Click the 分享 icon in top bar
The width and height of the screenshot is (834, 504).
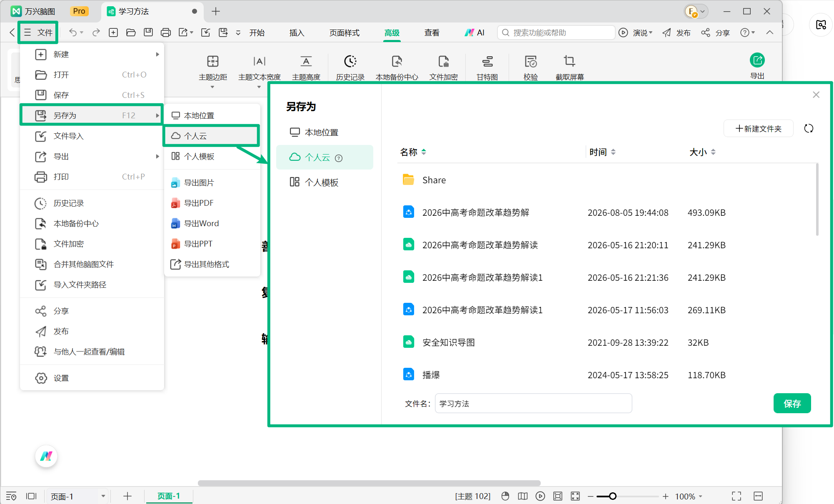coord(705,32)
